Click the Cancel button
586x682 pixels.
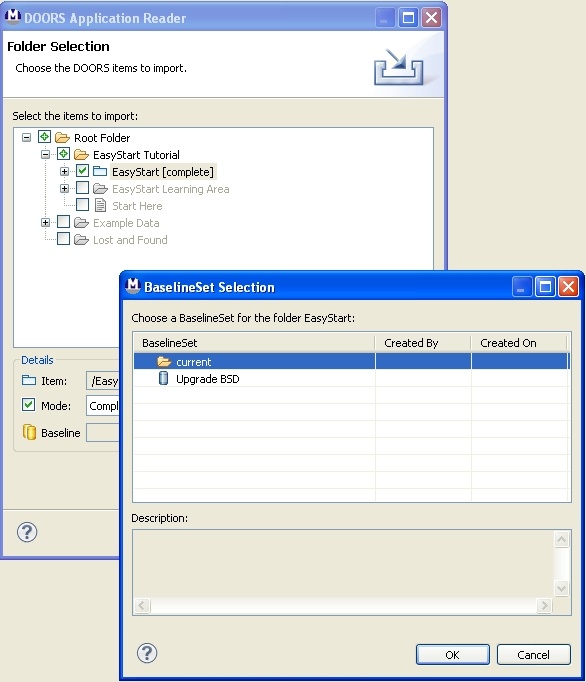coord(533,655)
